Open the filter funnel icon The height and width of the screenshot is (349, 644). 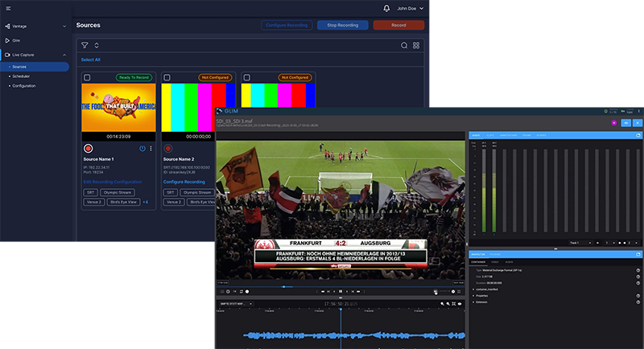(x=85, y=45)
